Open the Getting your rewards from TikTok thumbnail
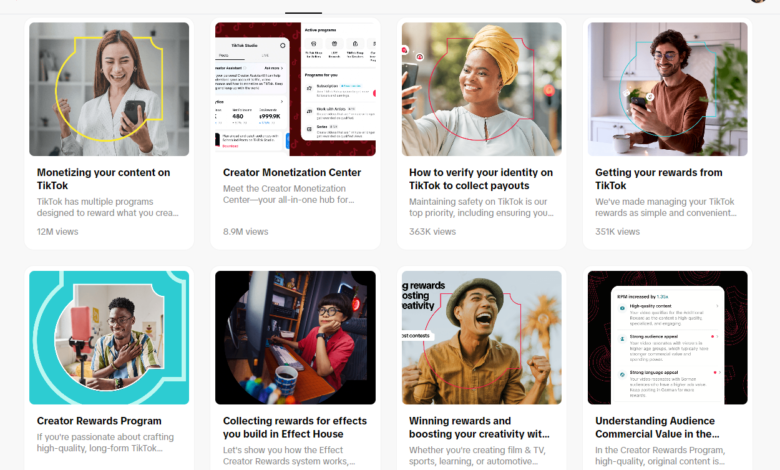 point(668,89)
